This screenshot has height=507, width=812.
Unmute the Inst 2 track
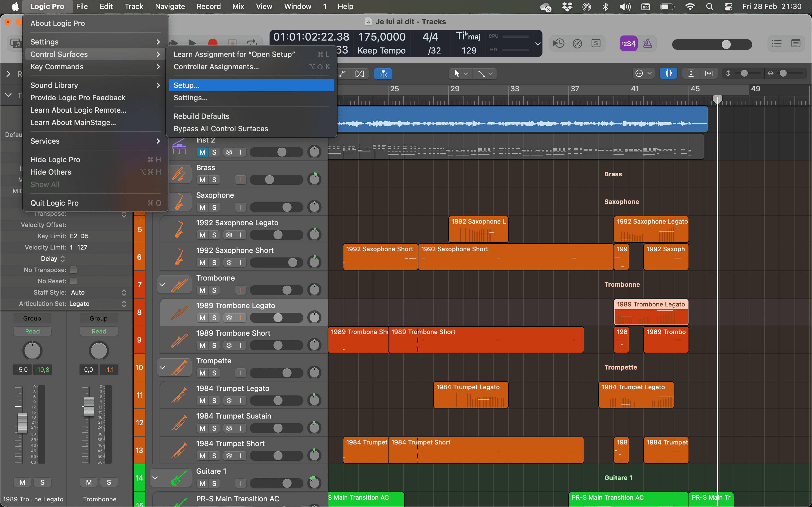(x=202, y=152)
